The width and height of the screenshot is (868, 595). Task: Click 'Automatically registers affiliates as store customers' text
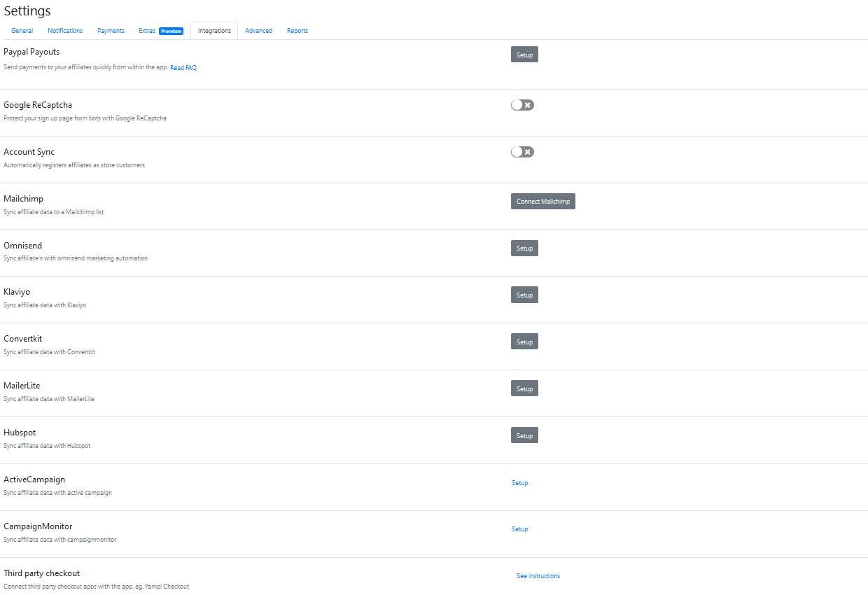pos(74,165)
